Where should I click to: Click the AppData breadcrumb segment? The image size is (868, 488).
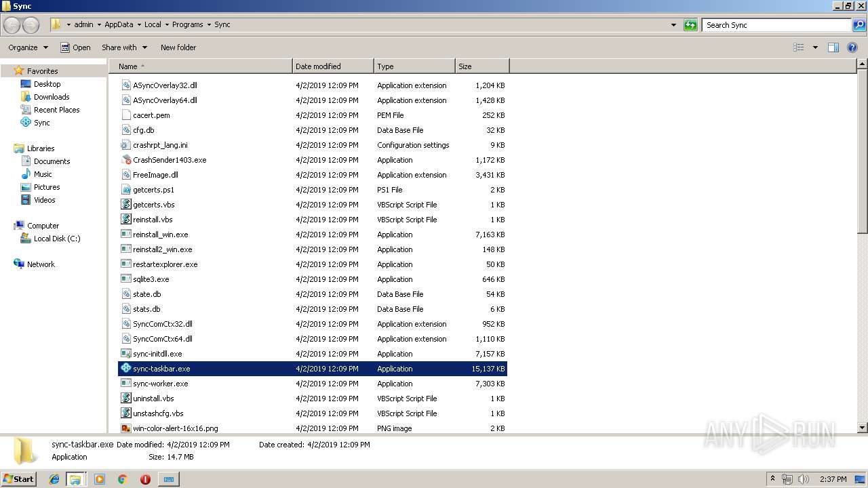pos(119,24)
